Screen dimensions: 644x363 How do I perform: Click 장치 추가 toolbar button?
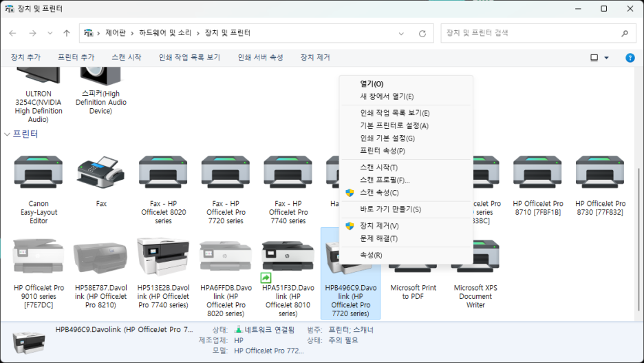tap(26, 58)
